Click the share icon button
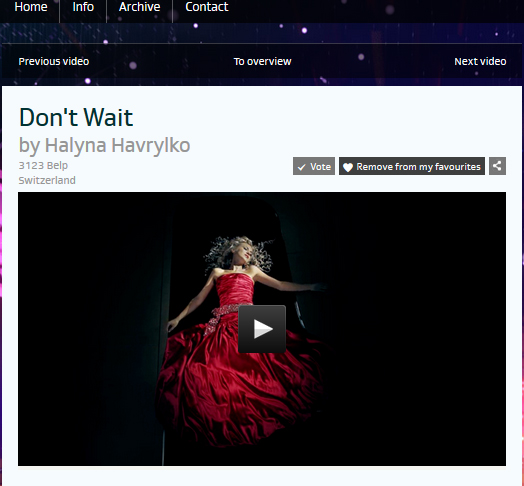Screen dimensions: 524x486 (497, 166)
